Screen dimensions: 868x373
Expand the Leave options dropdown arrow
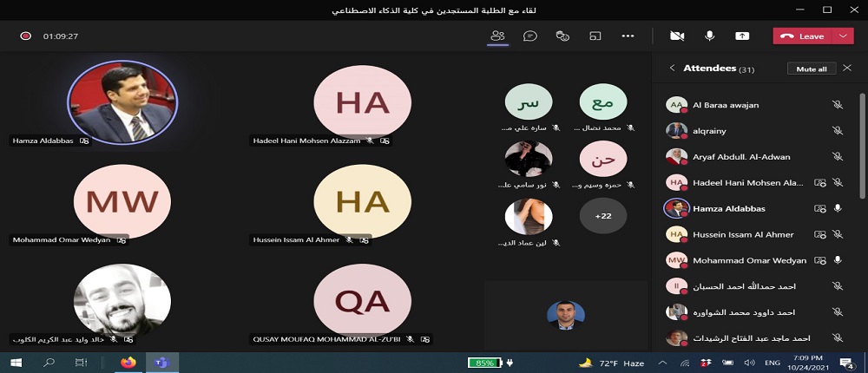click(x=844, y=36)
